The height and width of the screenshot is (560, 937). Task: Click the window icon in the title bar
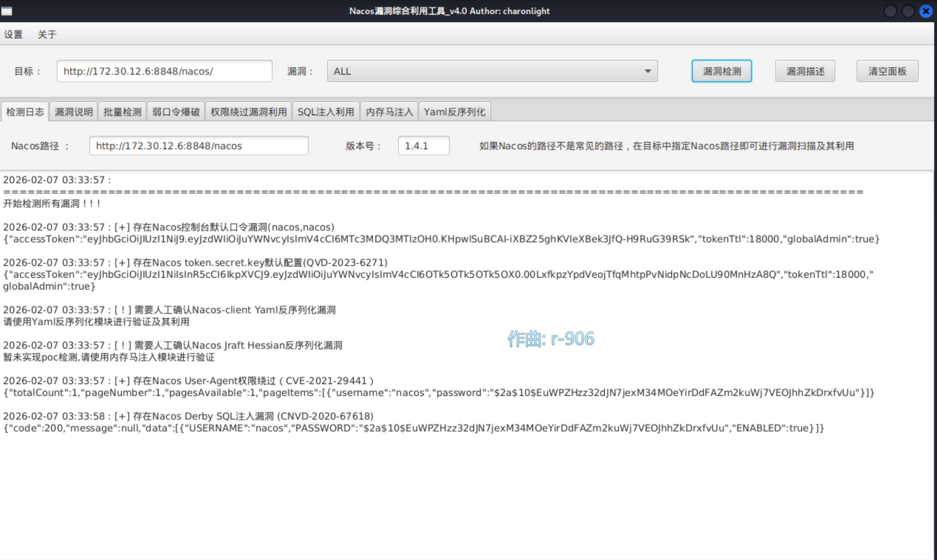point(7,11)
